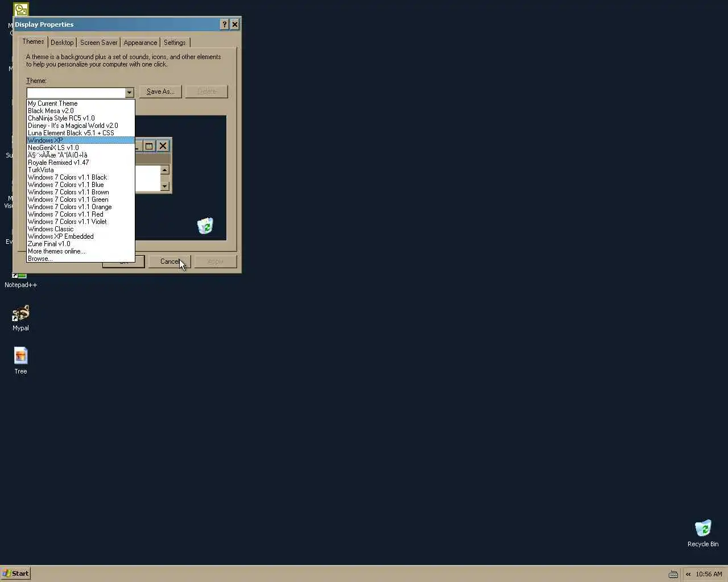Click the preview window's scroll down arrow
This screenshot has width=728, height=582.
(x=164, y=186)
